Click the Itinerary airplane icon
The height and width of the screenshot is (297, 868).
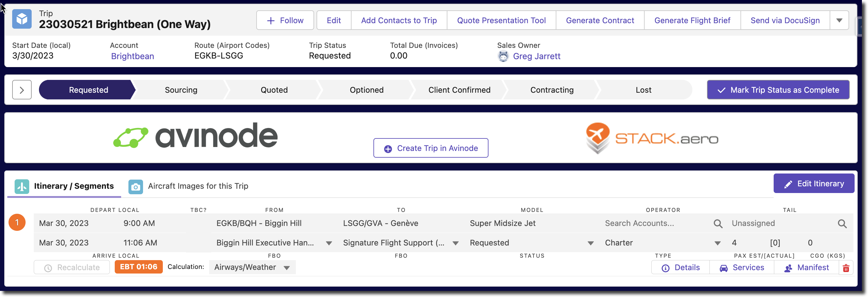click(x=22, y=187)
